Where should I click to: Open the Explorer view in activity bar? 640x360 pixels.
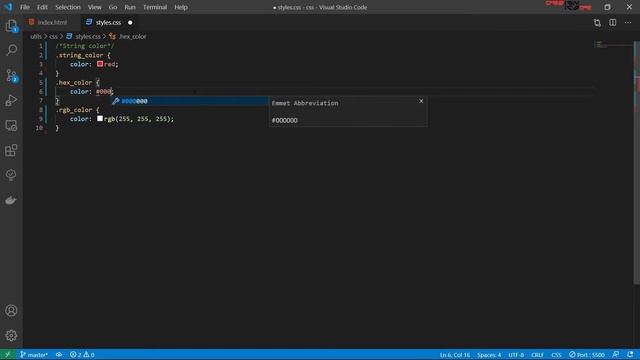[x=11, y=26]
